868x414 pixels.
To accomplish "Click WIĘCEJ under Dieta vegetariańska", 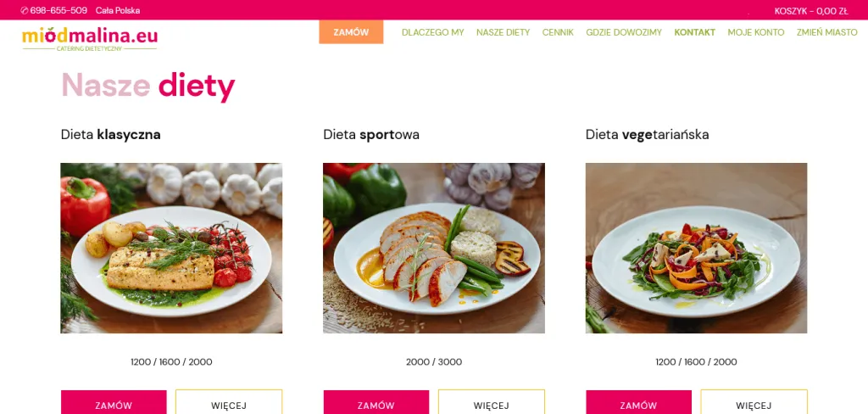I will pyautogui.click(x=754, y=402).
